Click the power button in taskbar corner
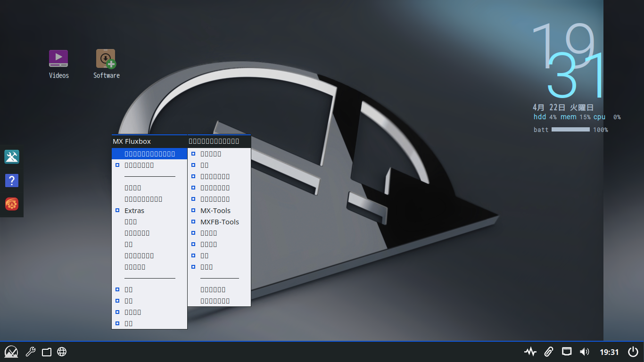 pos(633,352)
